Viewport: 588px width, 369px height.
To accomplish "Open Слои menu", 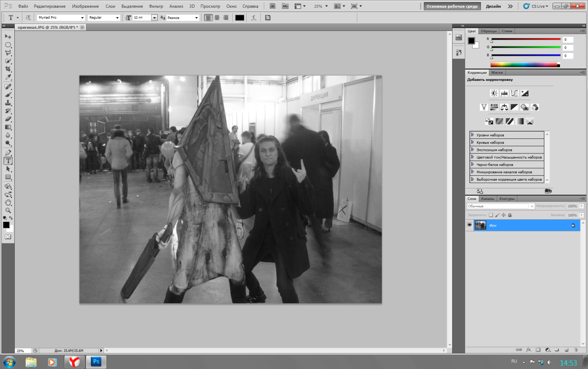I will 110,6.
